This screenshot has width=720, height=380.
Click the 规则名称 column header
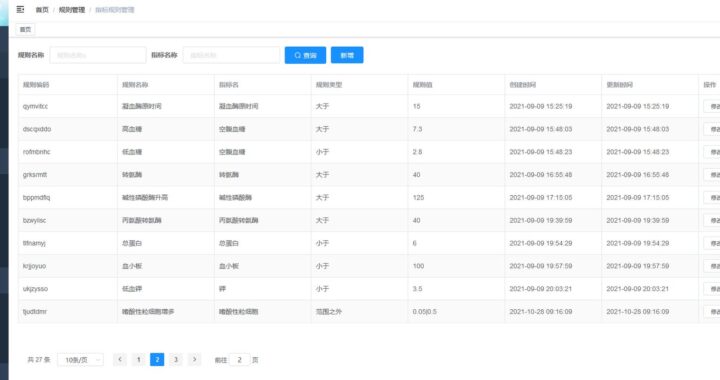point(135,84)
